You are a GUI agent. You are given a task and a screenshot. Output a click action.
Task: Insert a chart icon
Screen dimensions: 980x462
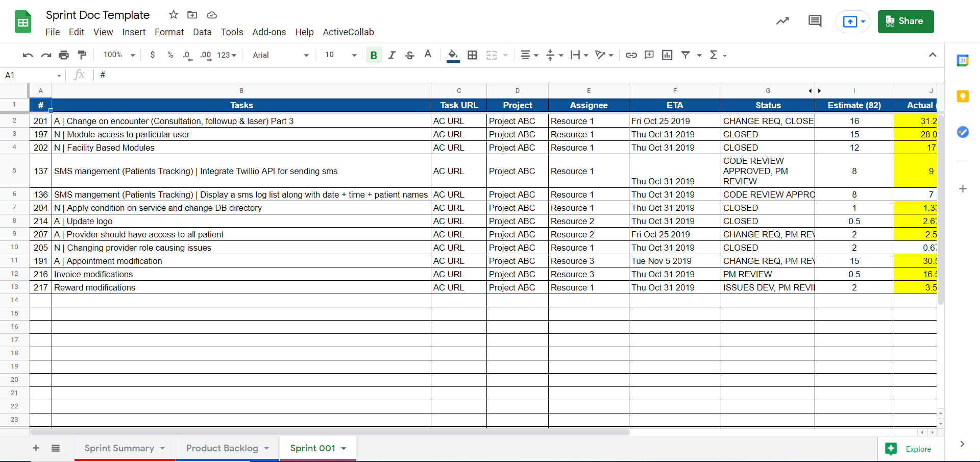667,55
